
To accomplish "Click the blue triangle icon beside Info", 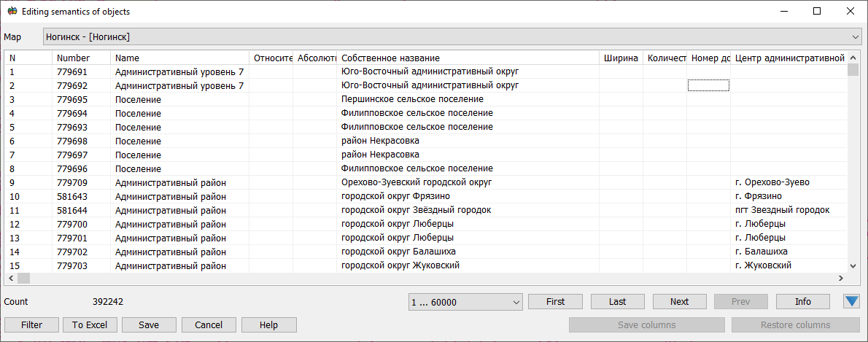I will (851, 302).
